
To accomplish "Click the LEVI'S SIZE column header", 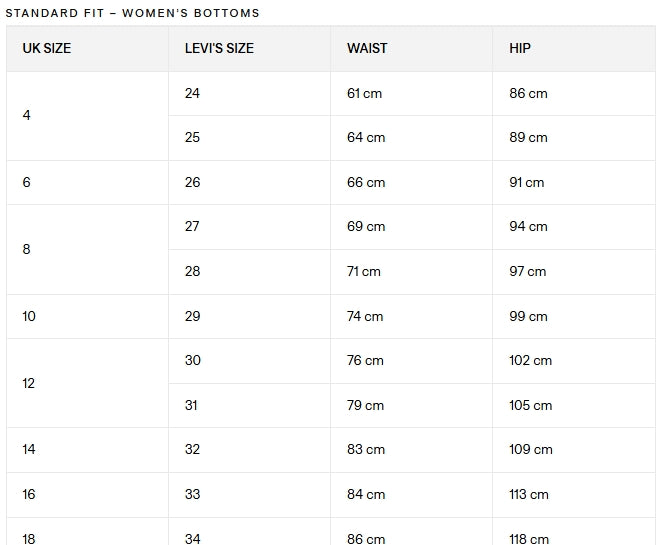I will coord(219,48).
